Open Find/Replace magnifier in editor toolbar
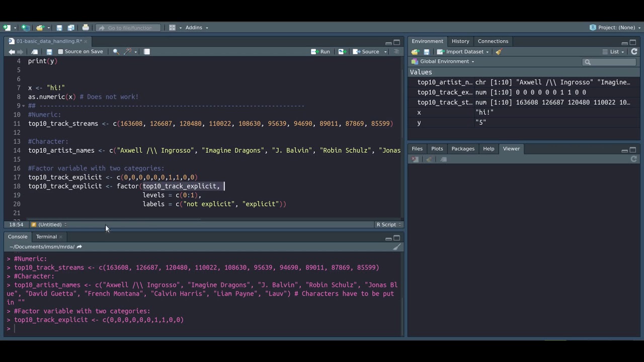 tap(116, 52)
